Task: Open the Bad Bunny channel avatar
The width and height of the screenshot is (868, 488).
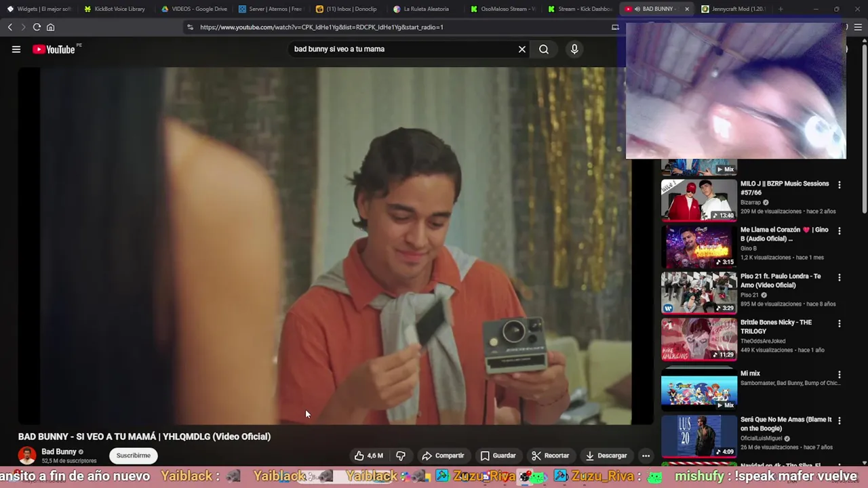Action: coord(27,455)
